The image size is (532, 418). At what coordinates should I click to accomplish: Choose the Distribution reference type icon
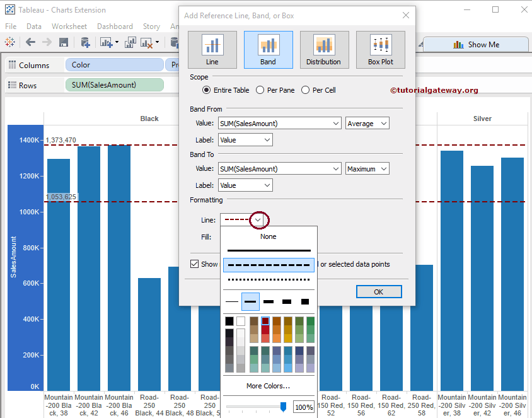(323, 49)
